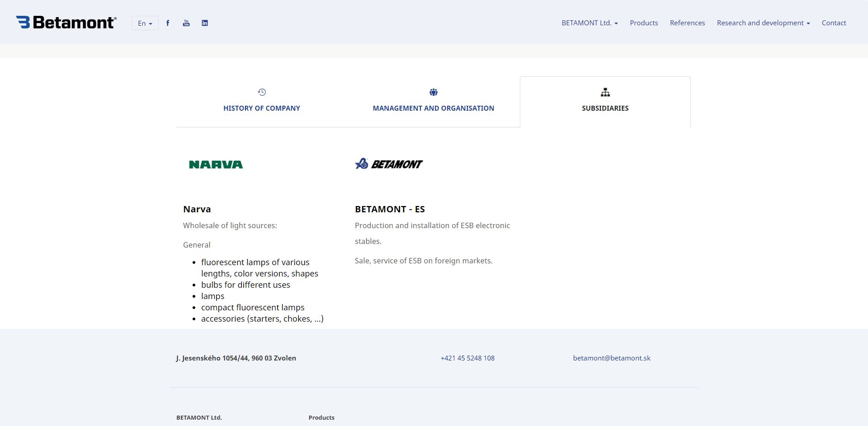
Task: Open the En language dropdown
Action: tap(145, 23)
